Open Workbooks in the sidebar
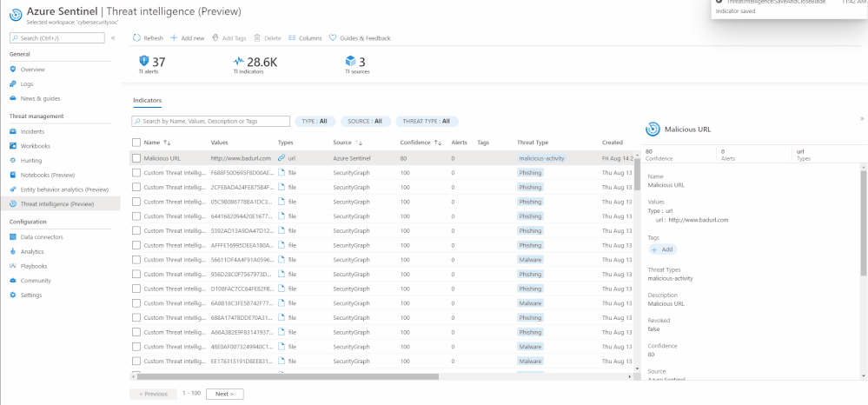The image size is (868, 405). 35,146
